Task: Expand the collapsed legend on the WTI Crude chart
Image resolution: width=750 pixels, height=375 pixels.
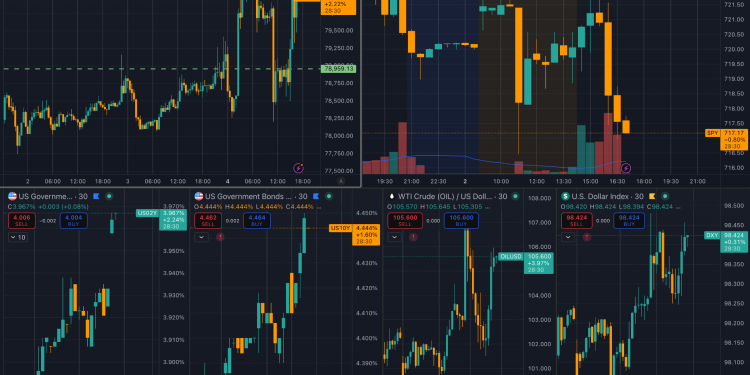Action: 395,237
